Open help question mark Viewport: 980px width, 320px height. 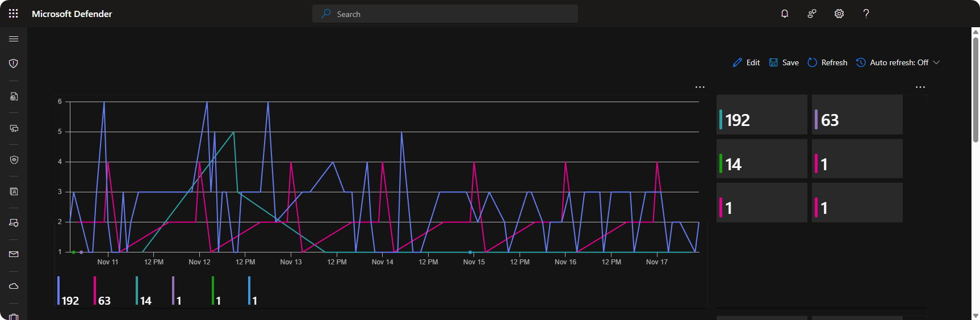(866, 14)
